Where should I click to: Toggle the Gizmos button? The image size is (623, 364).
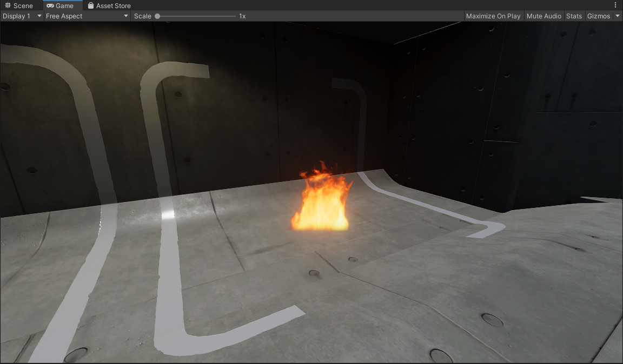coord(598,16)
